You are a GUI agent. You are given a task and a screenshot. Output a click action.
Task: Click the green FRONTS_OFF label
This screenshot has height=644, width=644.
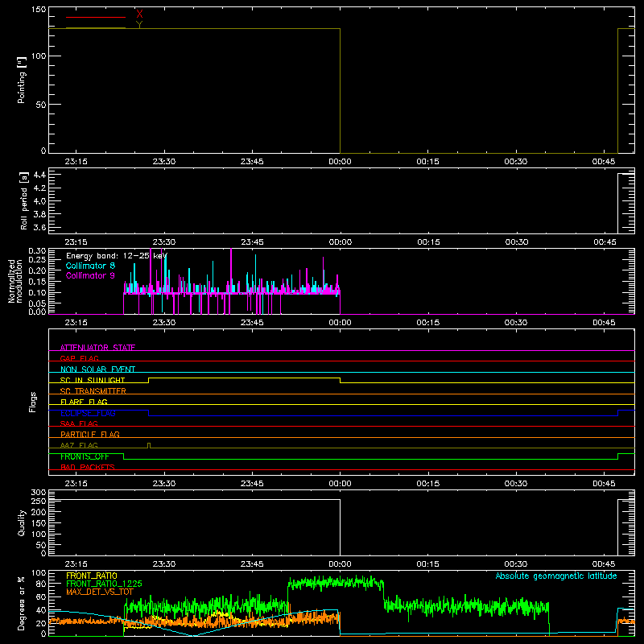[85, 456]
